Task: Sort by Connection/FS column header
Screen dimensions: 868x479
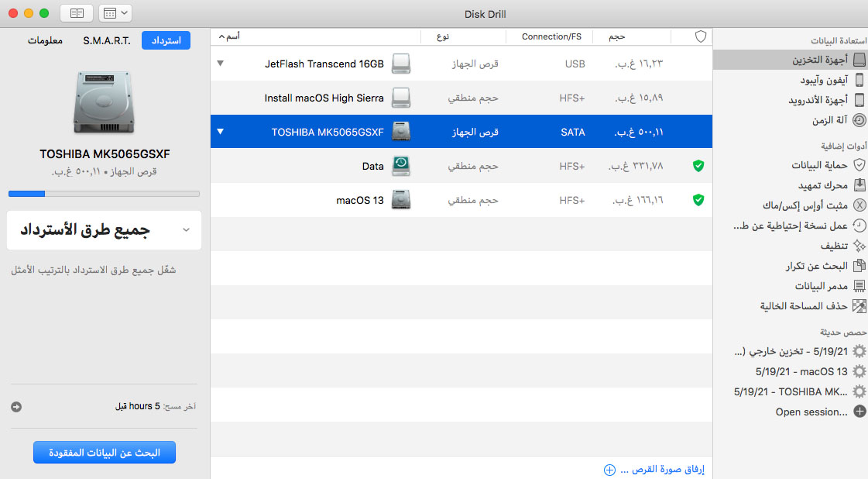Action: [551, 36]
